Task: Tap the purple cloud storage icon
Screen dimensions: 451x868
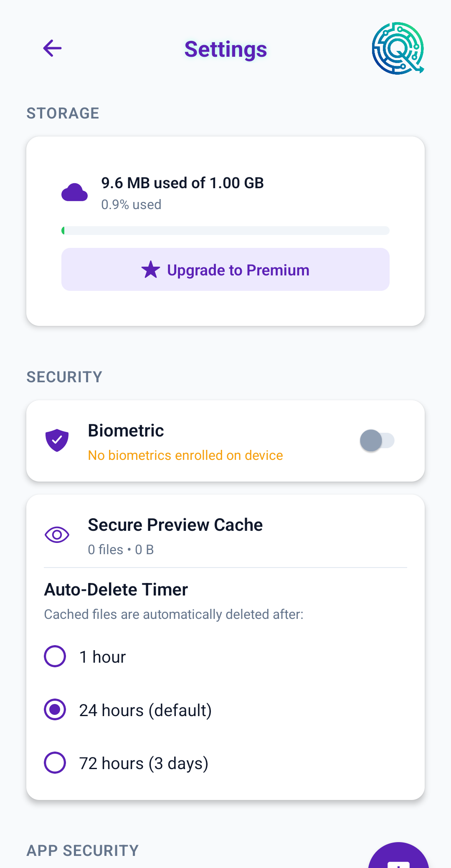Action: (x=74, y=192)
